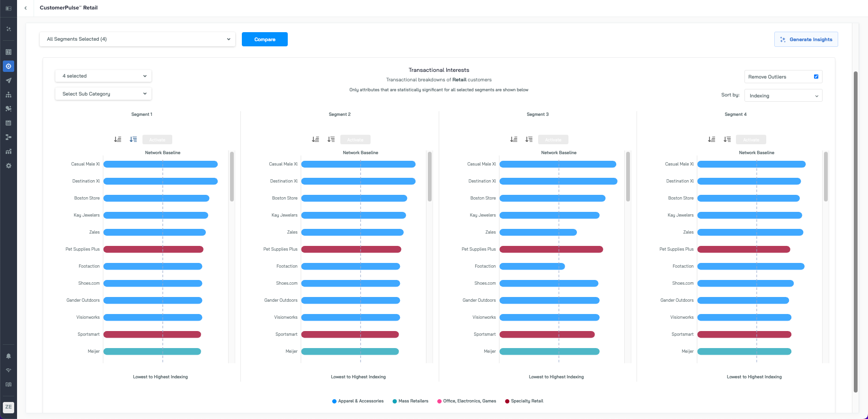
Task: Open the book documentation icon in sidebar
Action: click(9, 384)
